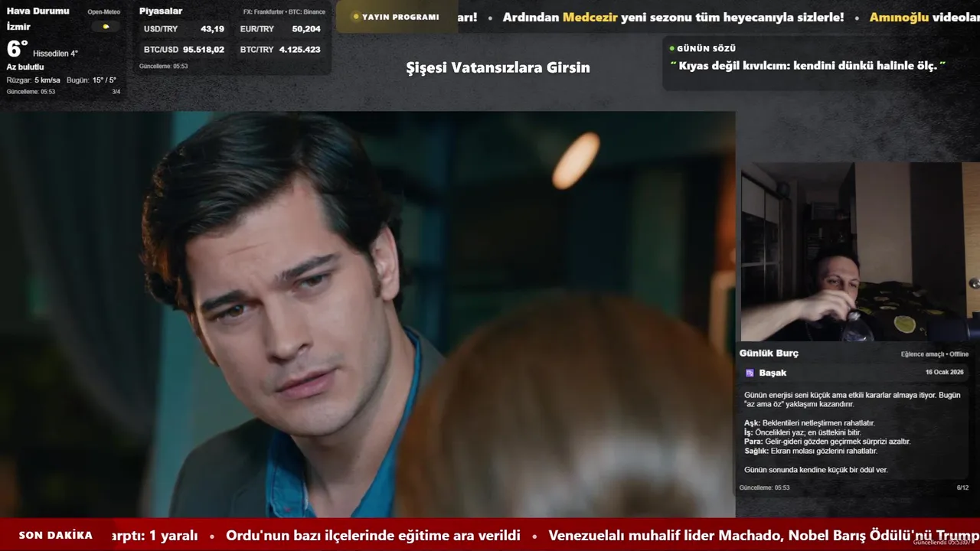Click the 6° temperature reading
Screen dimensions: 980x551
click(x=17, y=49)
